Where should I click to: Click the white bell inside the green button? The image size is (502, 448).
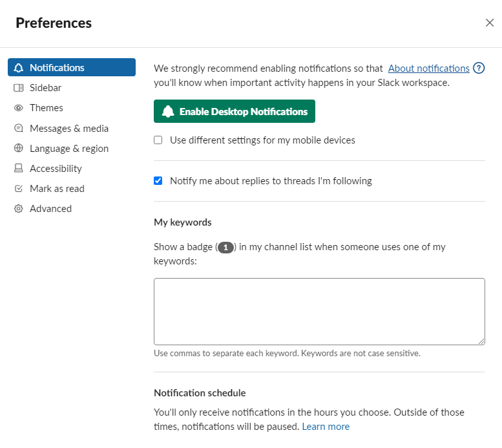168,111
